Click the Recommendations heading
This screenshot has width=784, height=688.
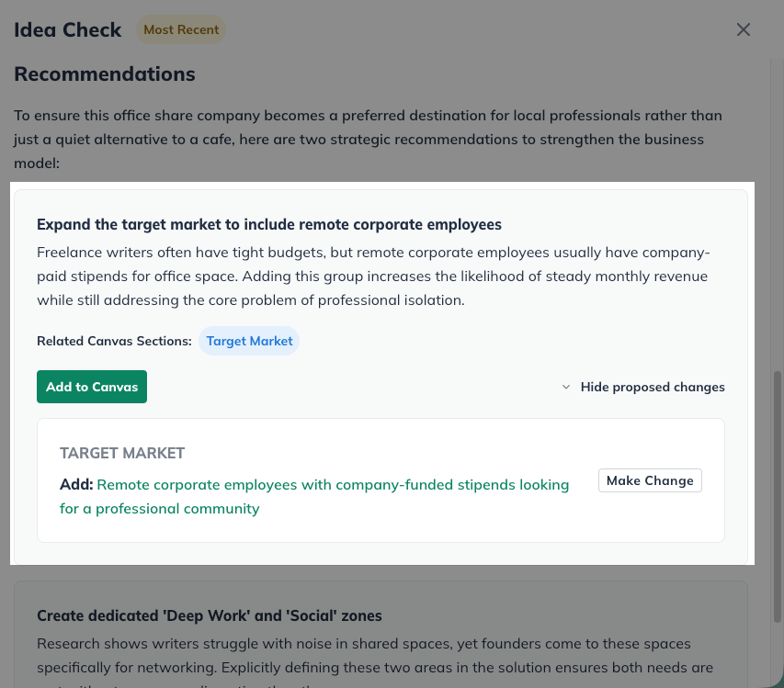[104, 73]
